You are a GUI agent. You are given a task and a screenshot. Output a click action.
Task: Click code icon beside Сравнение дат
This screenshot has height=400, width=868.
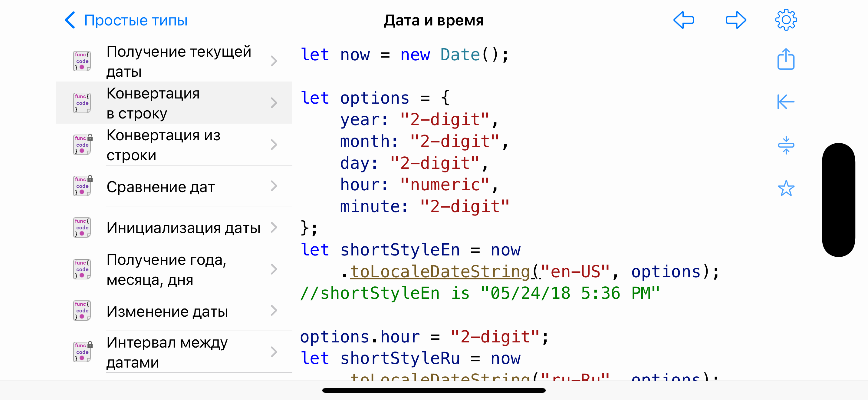pyautogui.click(x=82, y=186)
